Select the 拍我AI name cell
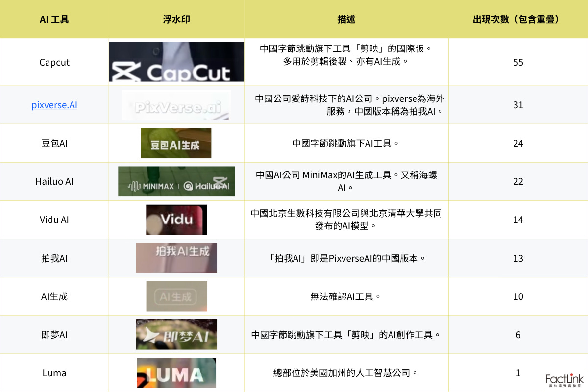This screenshot has height=392, width=588. coord(54,258)
